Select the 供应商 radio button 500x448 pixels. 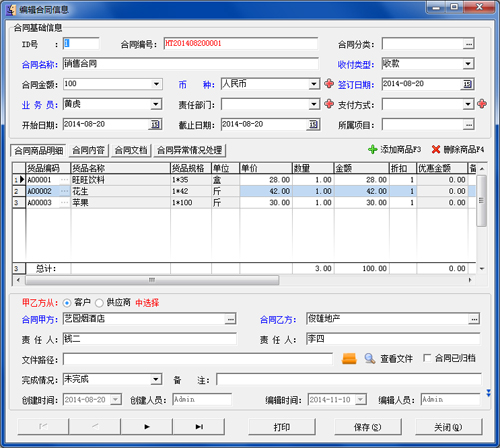point(99,303)
